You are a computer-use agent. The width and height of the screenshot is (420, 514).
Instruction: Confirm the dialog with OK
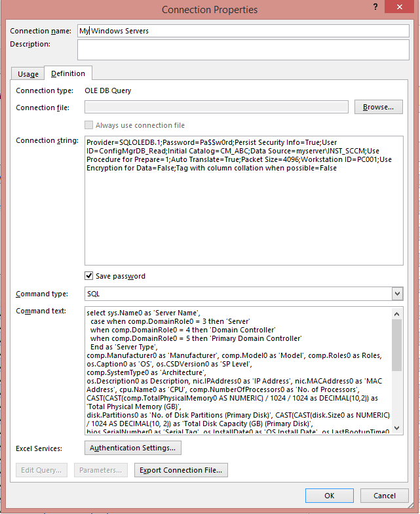pos(329,495)
